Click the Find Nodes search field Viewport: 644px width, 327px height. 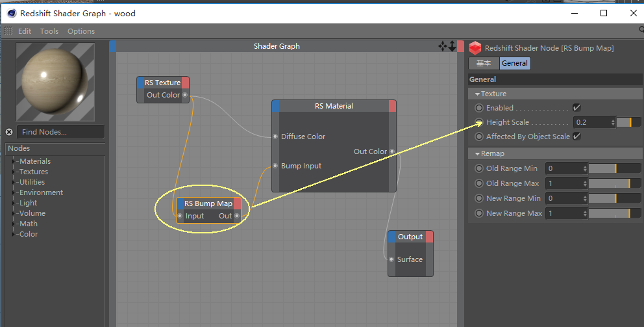(60, 132)
